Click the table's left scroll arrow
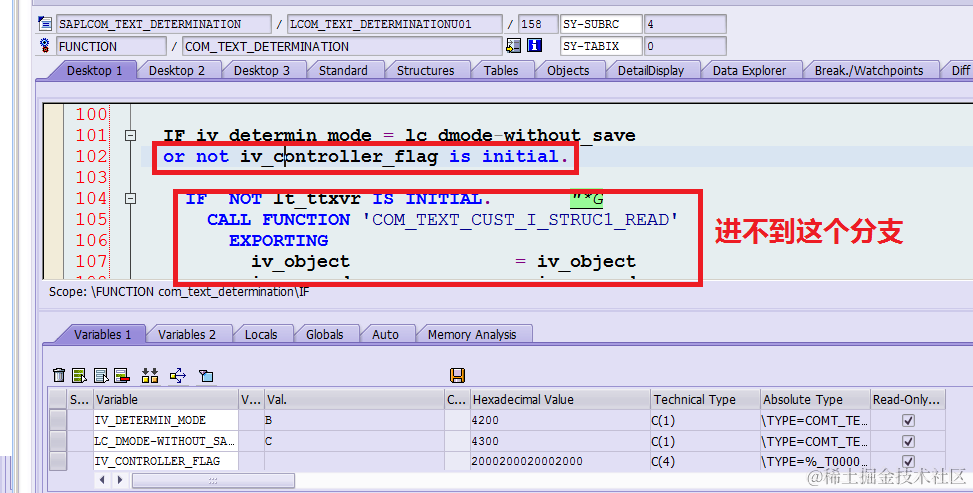This screenshot has height=493, width=973. pyautogui.click(x=102, y=480)
